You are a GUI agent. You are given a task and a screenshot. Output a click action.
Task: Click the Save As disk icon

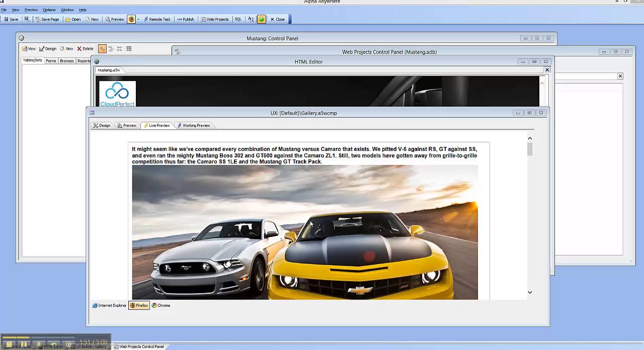pyautogui.click(x=27, y=19)
